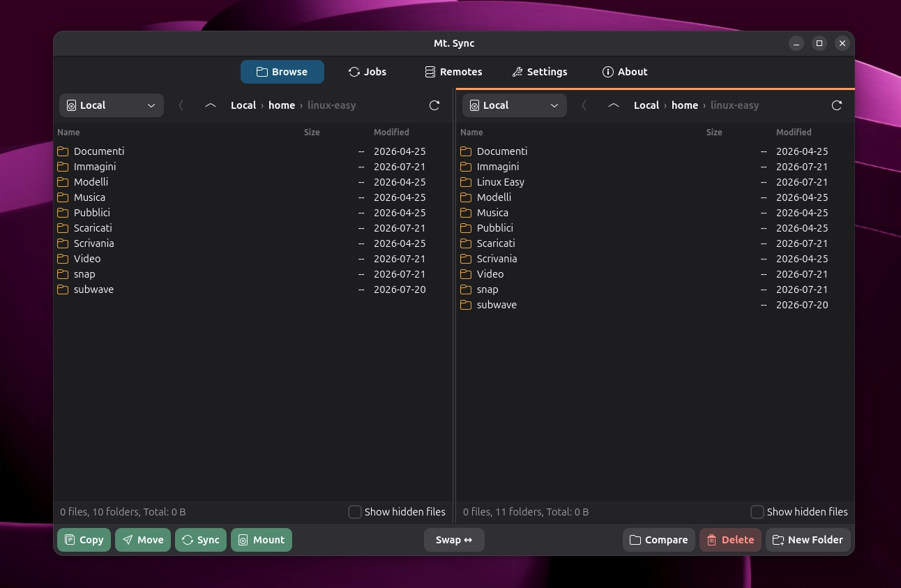Switch to the Browse tab
The width and height of the screenshot is (901, 588).
pos(282,72)
